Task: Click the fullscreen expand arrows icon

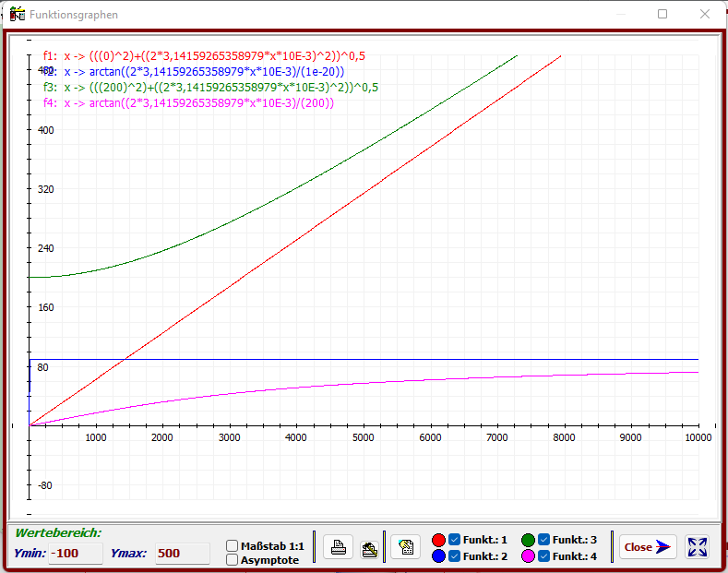Action: (698, 547)
